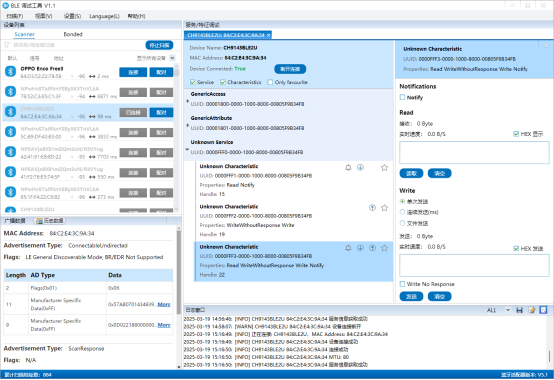Enable Only favourite checkbox
554x380 pixels.
pos(270,82)
